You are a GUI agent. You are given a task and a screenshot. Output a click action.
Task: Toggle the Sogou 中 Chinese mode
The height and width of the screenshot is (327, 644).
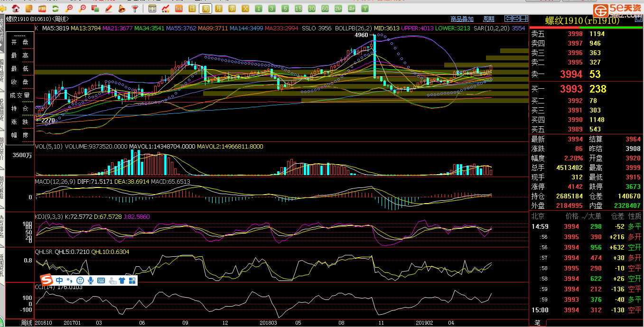click(x=59, y=280)
